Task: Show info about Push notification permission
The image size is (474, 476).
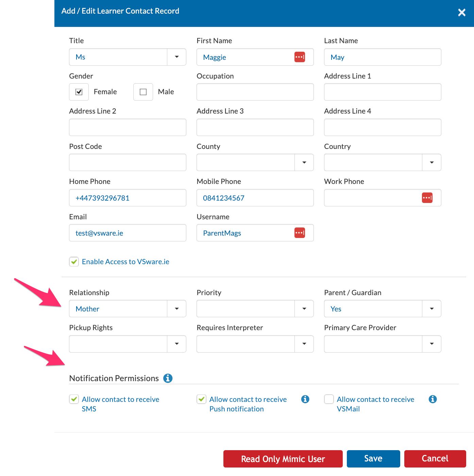Action: (305, 399)
